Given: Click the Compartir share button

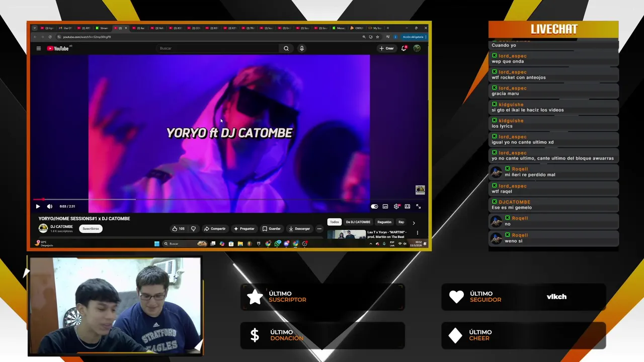Looking at the screenshot, I should point(215,229).
